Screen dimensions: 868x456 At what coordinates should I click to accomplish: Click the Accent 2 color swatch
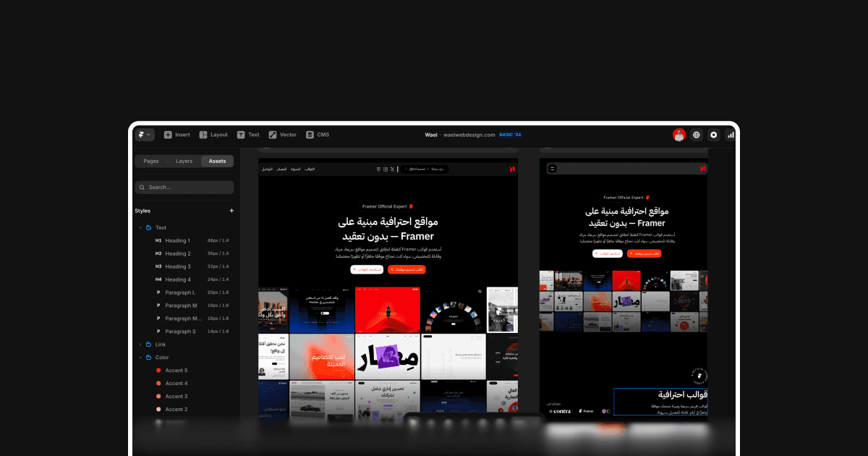point(158,410)
